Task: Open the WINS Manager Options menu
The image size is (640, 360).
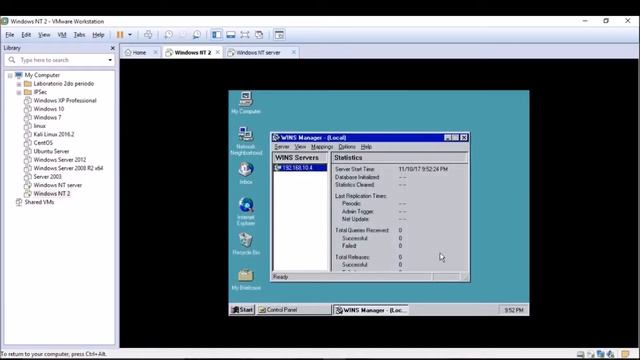Action: coord(347,147)
